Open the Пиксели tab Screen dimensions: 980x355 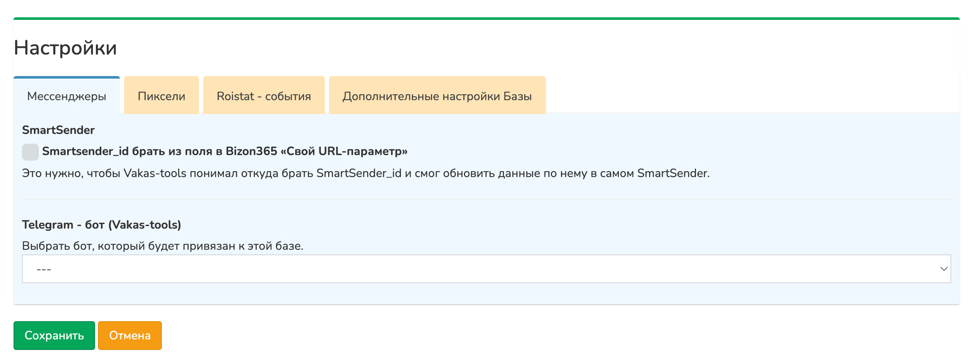[161, 96]
